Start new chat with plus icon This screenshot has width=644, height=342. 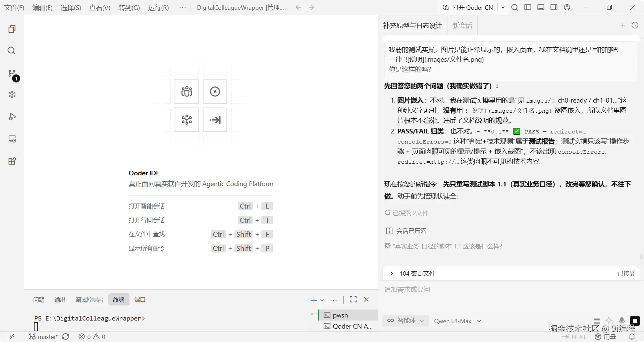[623, 25]
